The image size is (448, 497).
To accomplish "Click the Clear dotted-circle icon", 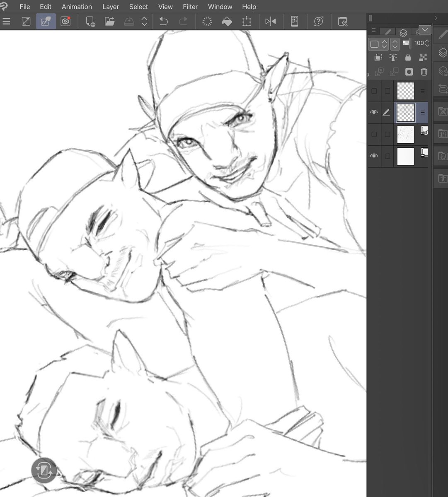I will (x=207, y=22).
